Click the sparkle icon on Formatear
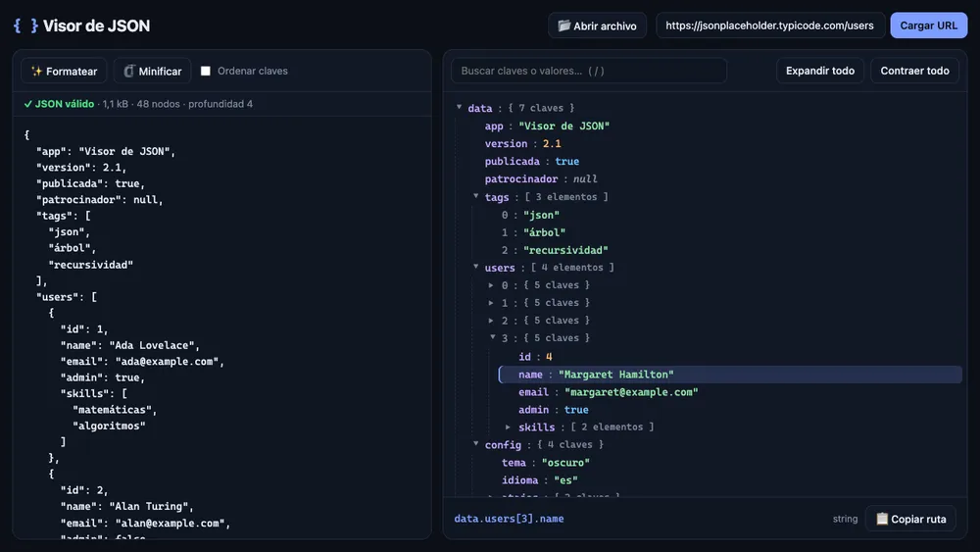Viewport: 980px width, 552px height. click(37, 72)
